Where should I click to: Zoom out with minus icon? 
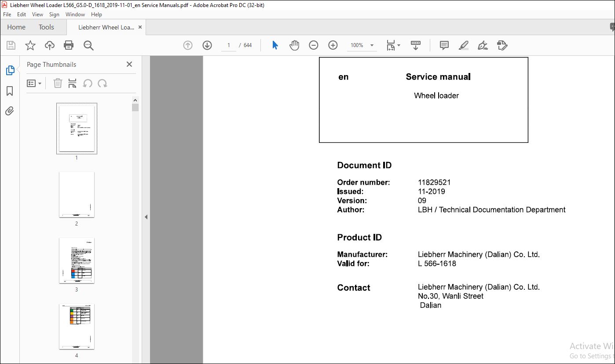314,45
